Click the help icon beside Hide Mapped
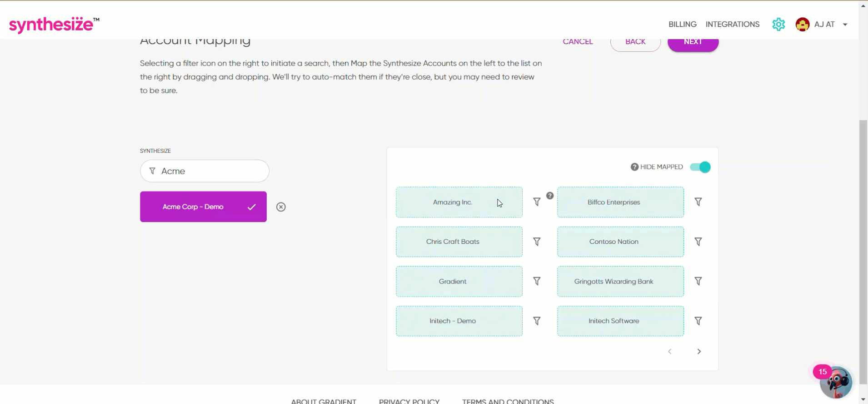The image size is (868, 404). pyautogui.click(x=634, y=167)
